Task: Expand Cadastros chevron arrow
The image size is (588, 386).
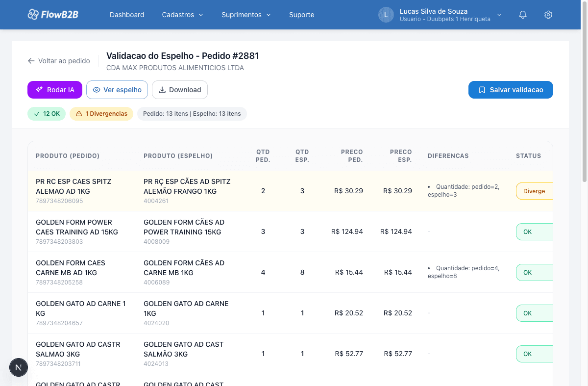Action: 200,15
